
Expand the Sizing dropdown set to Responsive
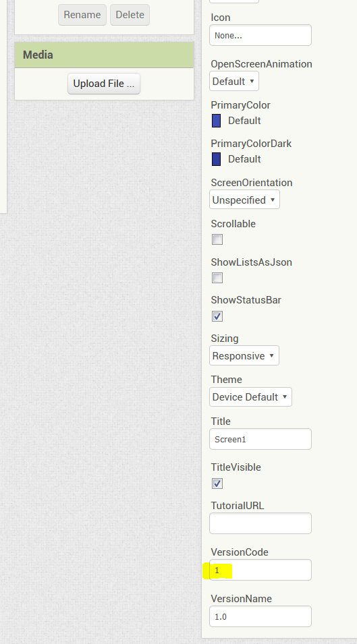(x=244, y=355)
